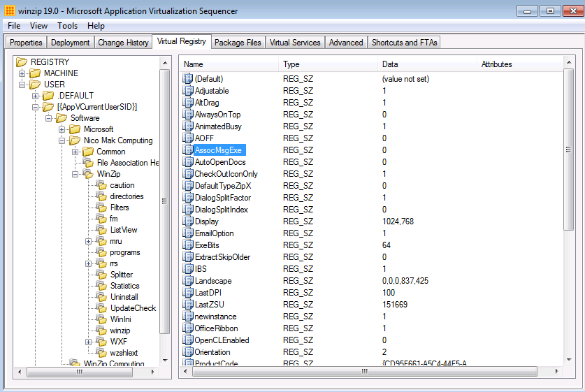
Task: Click the value list vertical scrollbar thumb
Action: 569,150
